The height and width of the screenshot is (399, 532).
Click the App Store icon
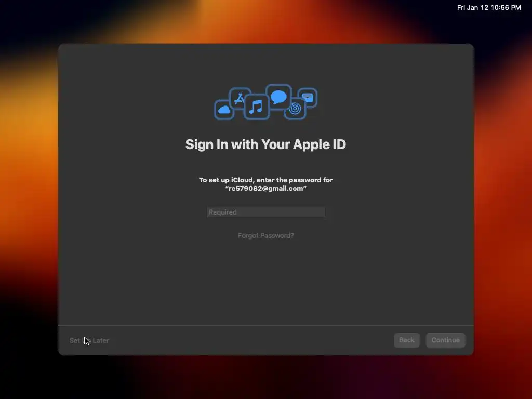point(240,98)
